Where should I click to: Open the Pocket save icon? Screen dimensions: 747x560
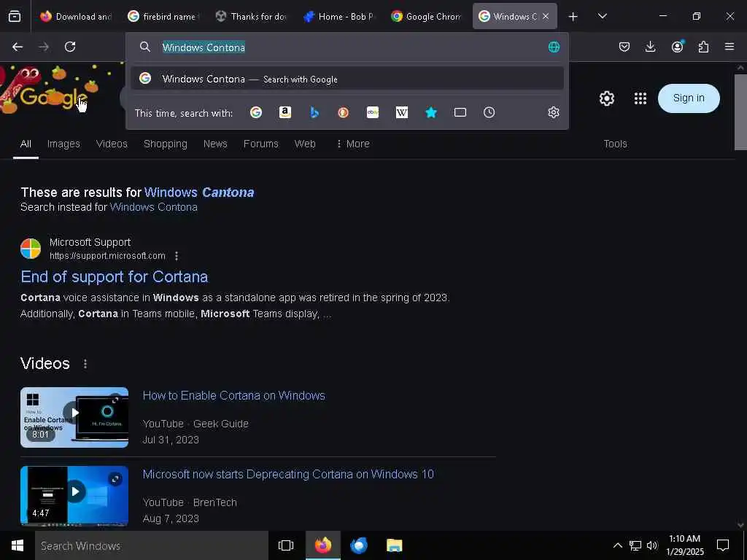tap(624, 47)
